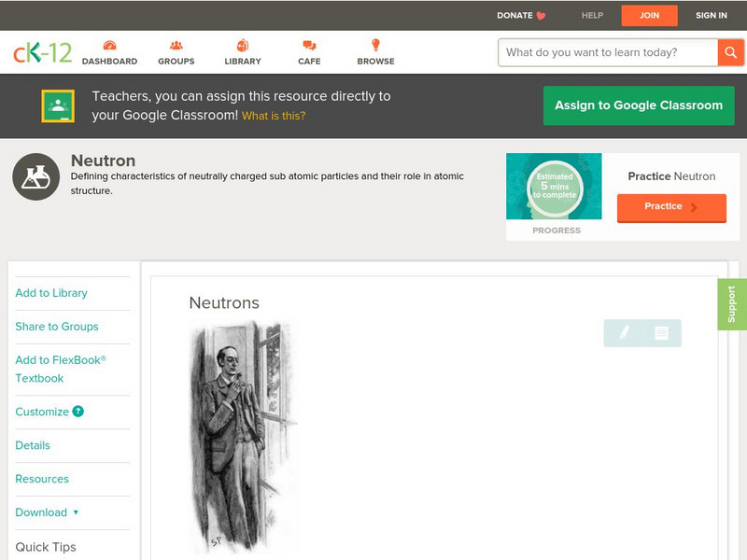747x560 pixels.
Task: Click the man at window illustration
Action: [244, 436]
